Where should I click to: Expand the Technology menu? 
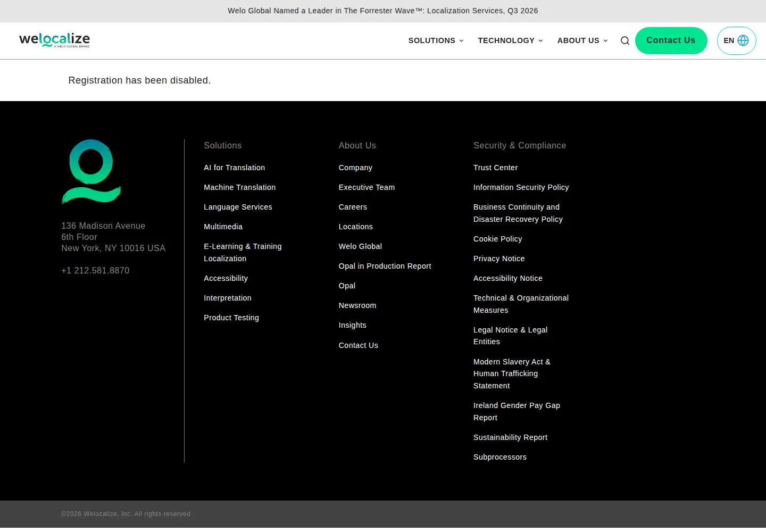click(x=510, y=40)
